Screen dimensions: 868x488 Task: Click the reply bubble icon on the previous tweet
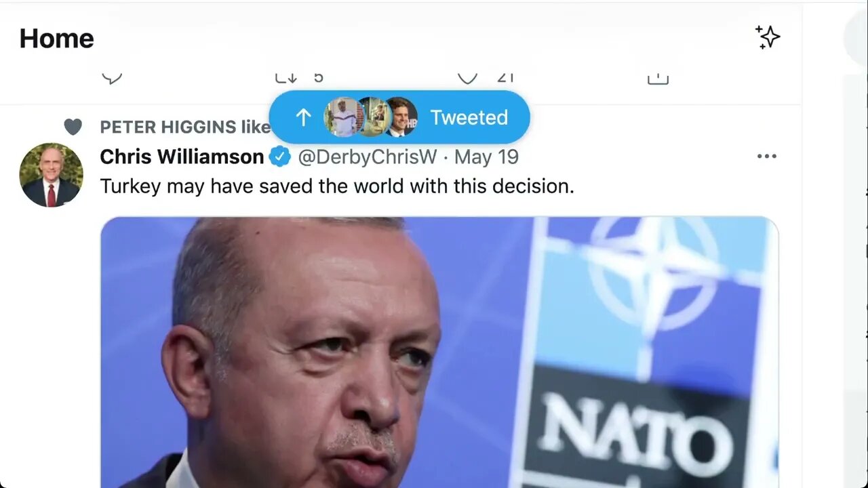[112, 78]
